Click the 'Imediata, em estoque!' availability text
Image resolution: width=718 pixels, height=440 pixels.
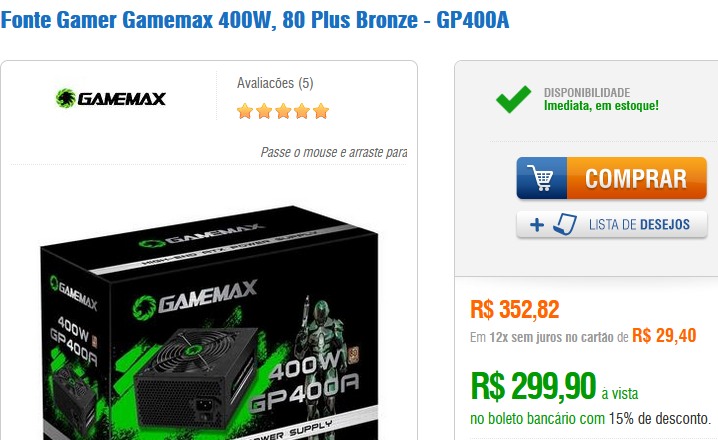tap(601, 106)
